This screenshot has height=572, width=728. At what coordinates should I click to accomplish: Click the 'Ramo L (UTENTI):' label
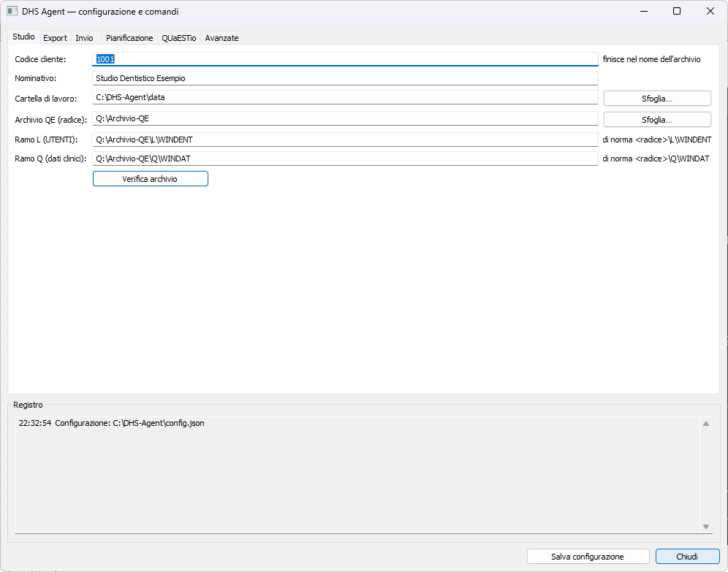pos(46,140)
